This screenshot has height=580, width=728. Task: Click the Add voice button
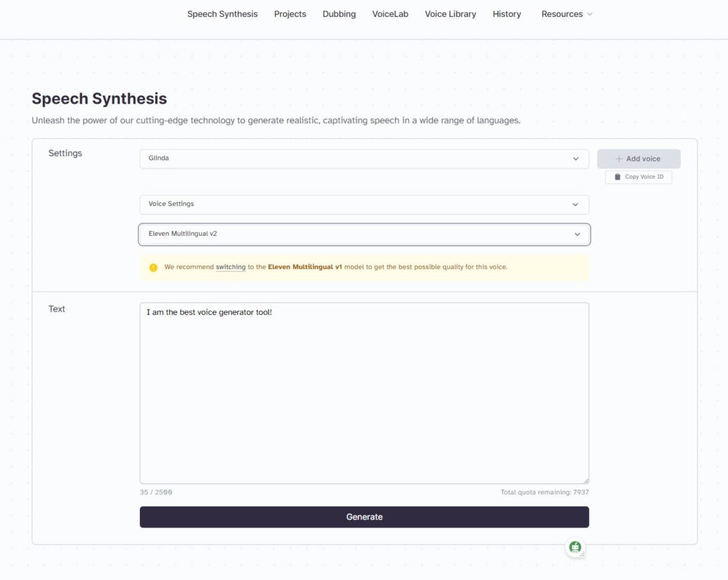(x=639, y=159)
